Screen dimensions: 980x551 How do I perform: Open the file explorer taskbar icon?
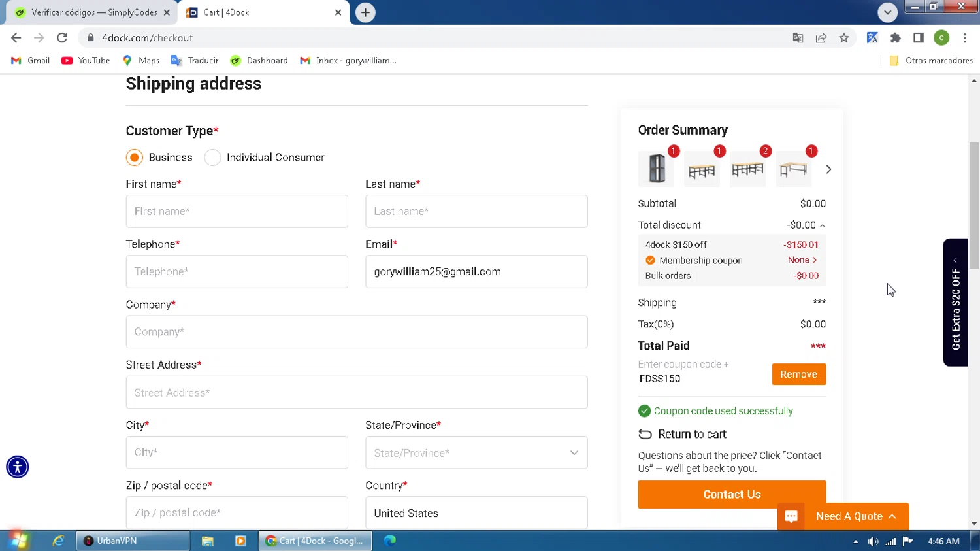pos(208,541)
